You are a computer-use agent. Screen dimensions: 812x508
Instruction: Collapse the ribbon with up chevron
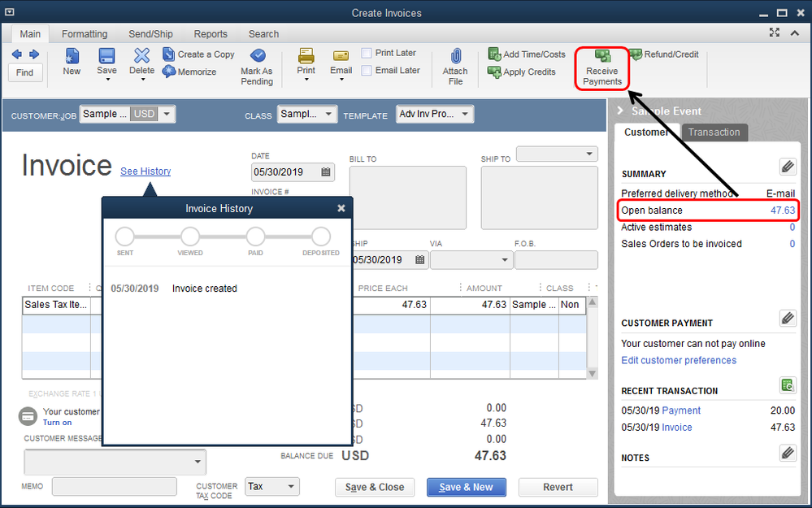795,33
